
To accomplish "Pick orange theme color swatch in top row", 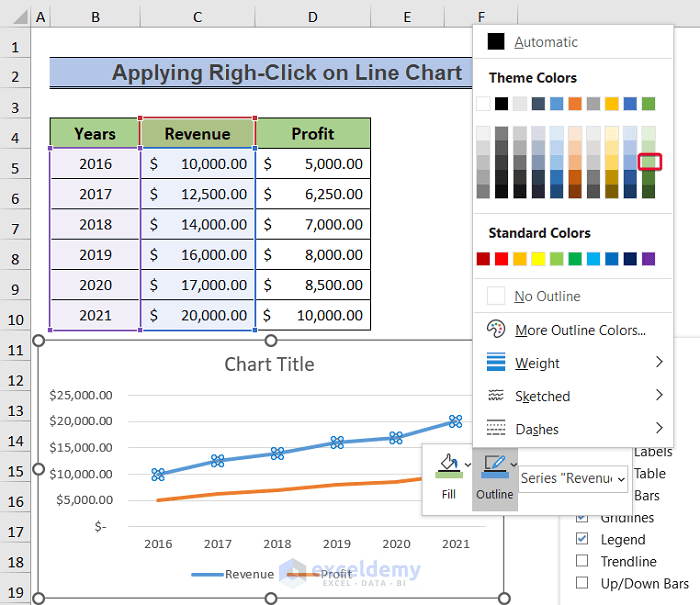I will tap(575, 104).
